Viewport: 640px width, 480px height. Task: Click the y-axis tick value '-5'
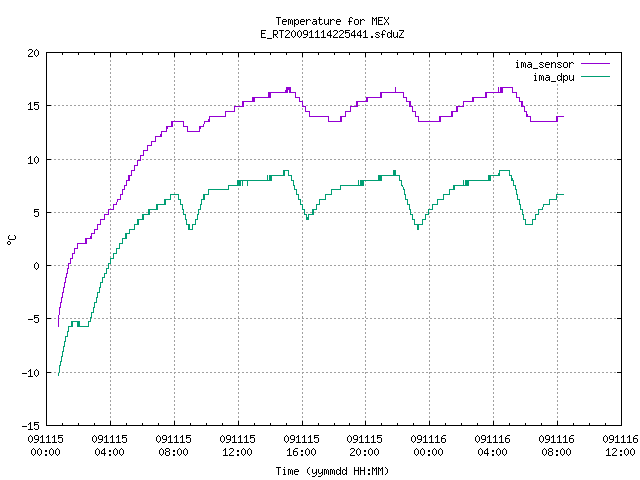(x=31, y=319)
